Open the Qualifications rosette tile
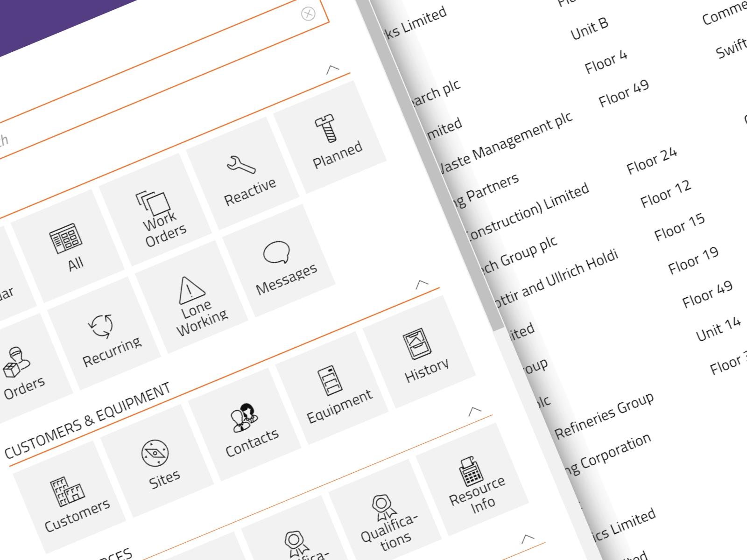 coord(385,516)
